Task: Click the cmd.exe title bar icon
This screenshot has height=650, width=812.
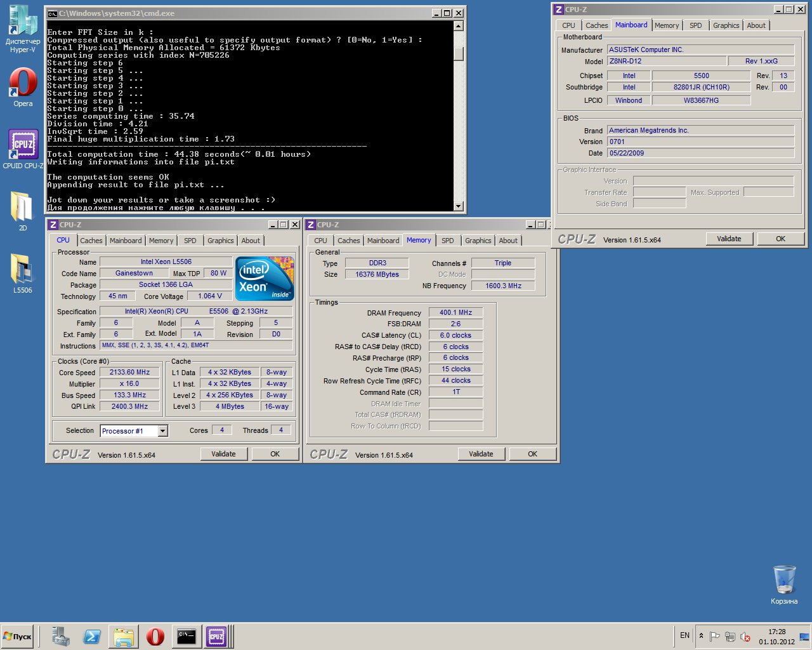Action: (x=53, y=13)
